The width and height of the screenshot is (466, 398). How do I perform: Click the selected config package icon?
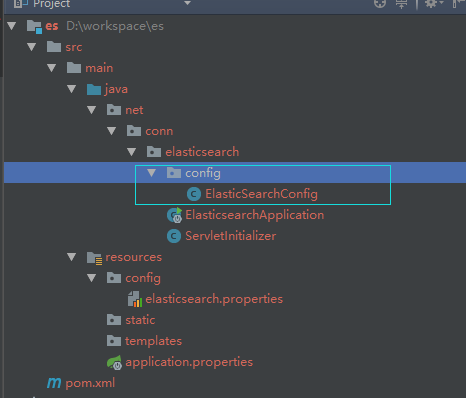[x=174, y=173]
